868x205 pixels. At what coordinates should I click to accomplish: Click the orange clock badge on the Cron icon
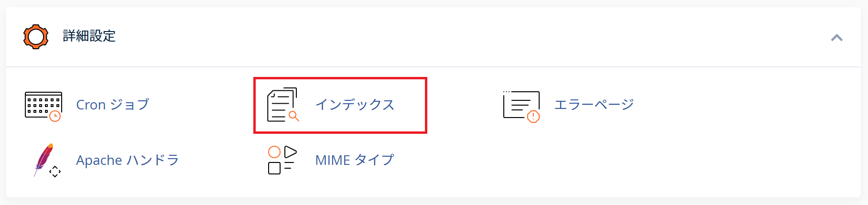point(55,116)
